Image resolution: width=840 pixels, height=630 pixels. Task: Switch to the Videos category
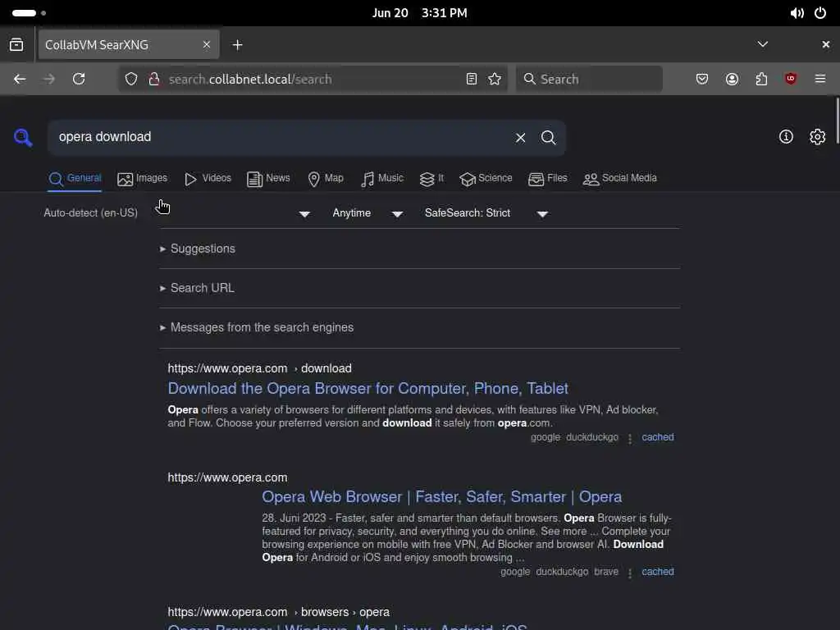tap(208, 178)
